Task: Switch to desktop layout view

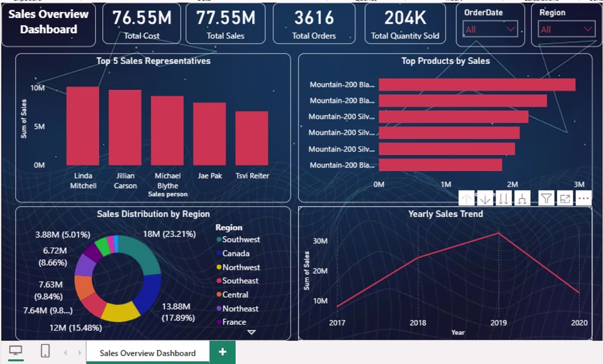Action: (x=16, y=351)
